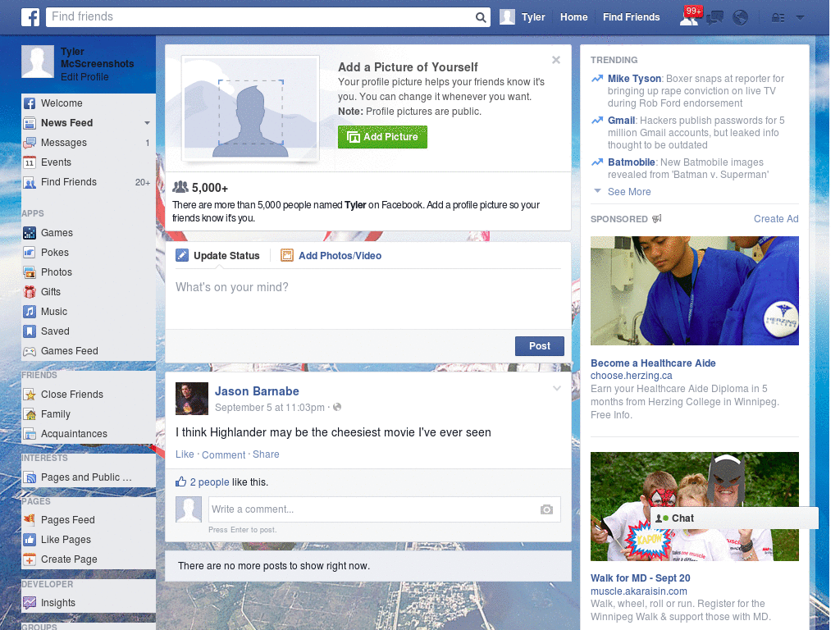Screen dimensions: 840x630
Task: Open the Chat bar
Action: click(x=734, y=518)
